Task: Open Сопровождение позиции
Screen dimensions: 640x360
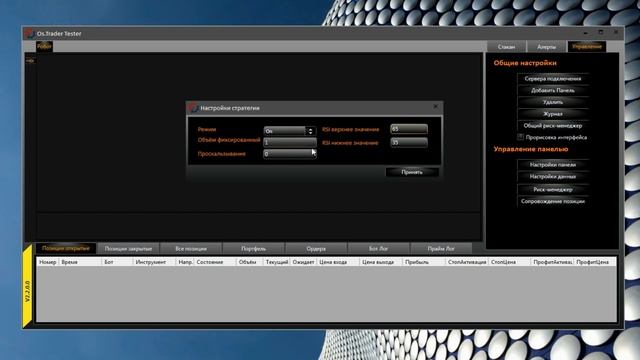Action: 553,201
